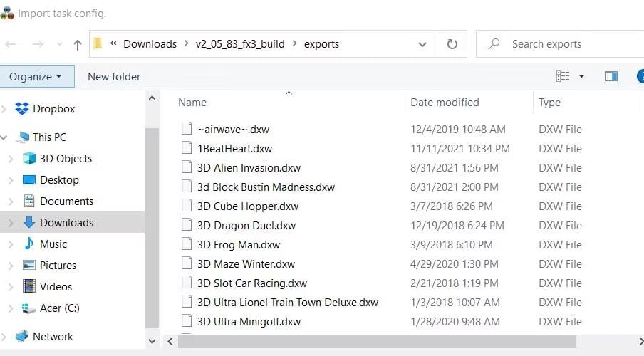The width and height of the screenshot is (644, 356).
Task: Click the file list horizontal scrollbar thumb
Action: click(377, 341)
